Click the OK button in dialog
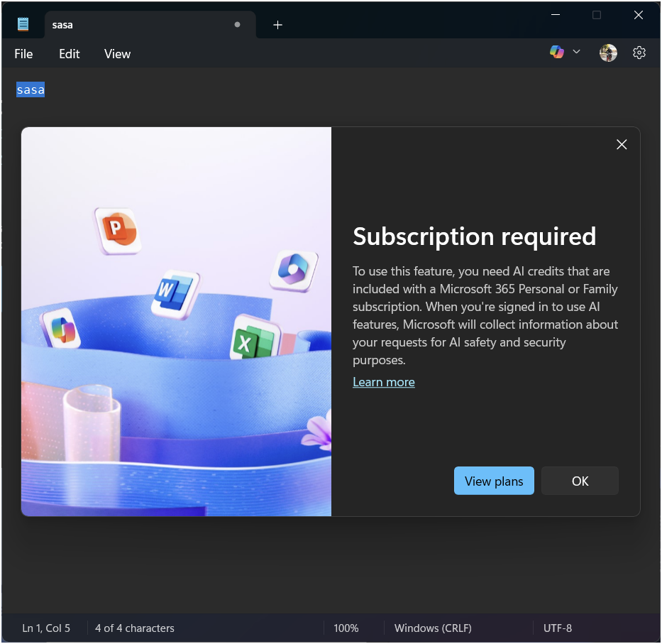 click(580, 481)
